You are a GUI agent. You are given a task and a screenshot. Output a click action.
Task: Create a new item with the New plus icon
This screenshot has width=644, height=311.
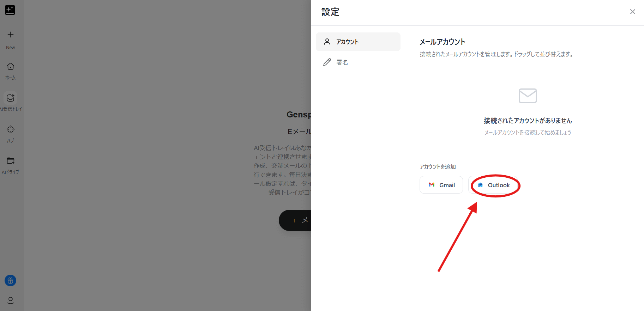11,35
